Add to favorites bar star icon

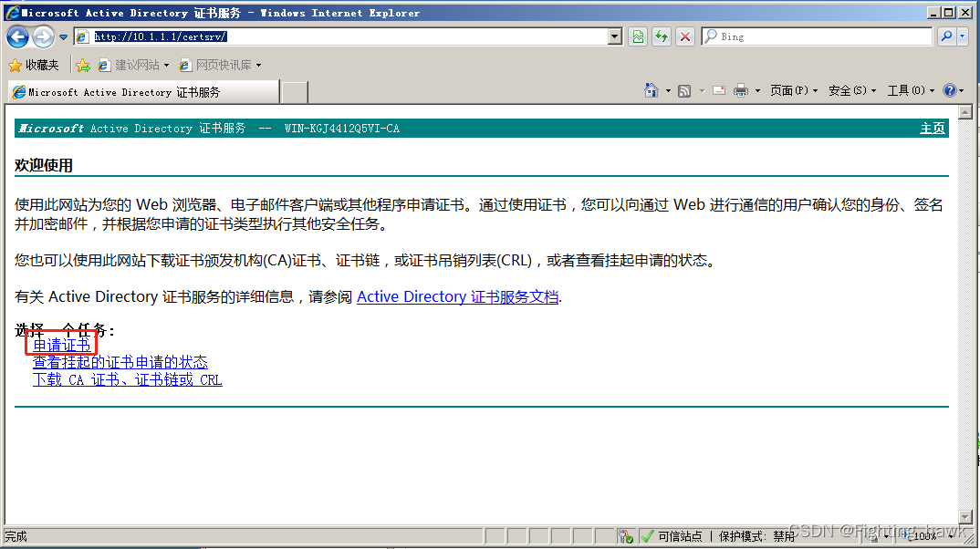82,65
